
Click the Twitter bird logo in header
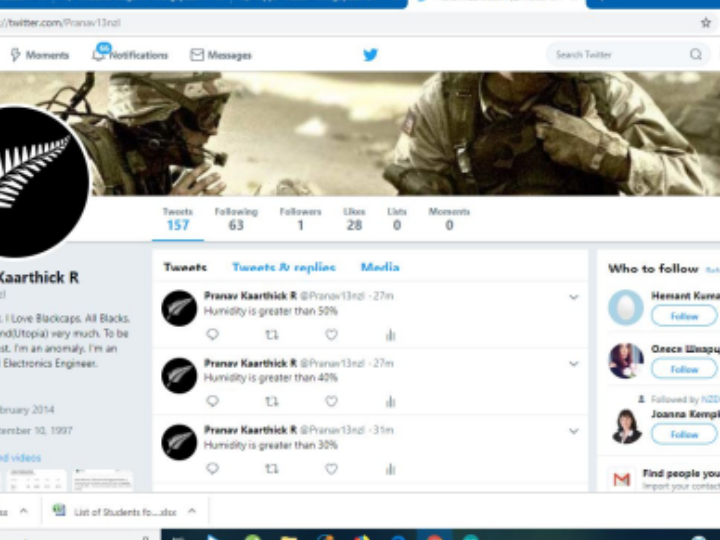[370, 55]
